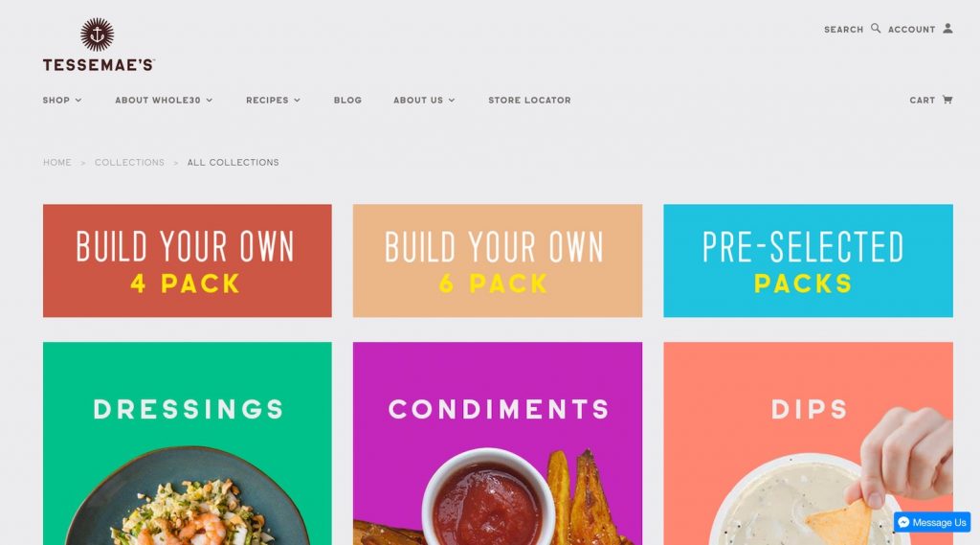Viewport: 980px width, 545px height.
Task: Open the Store Locator page
Action: [529, 101]
